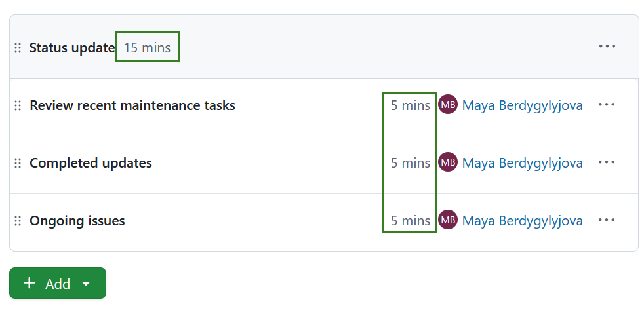Image resolution: width=644 pixels, height=325 pixels.
Task: Select the Status update section title
Action: 72,48
